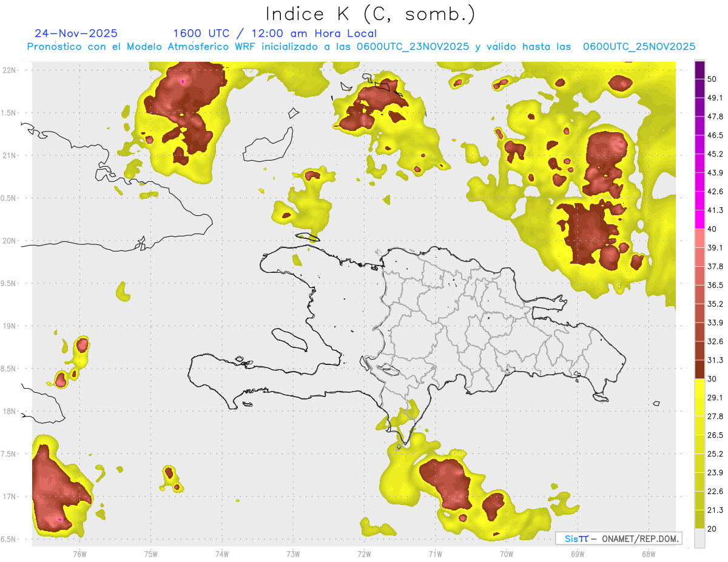This screenshot has width=728, height=562.
Task: Click the '70W' longitude label
Action: coord(507,554)
